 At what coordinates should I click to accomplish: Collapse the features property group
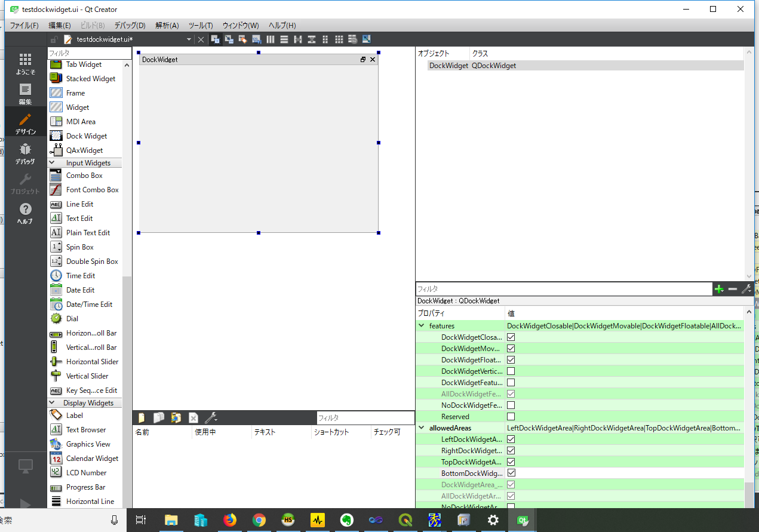pyautogui.click(x=422, y=326)
